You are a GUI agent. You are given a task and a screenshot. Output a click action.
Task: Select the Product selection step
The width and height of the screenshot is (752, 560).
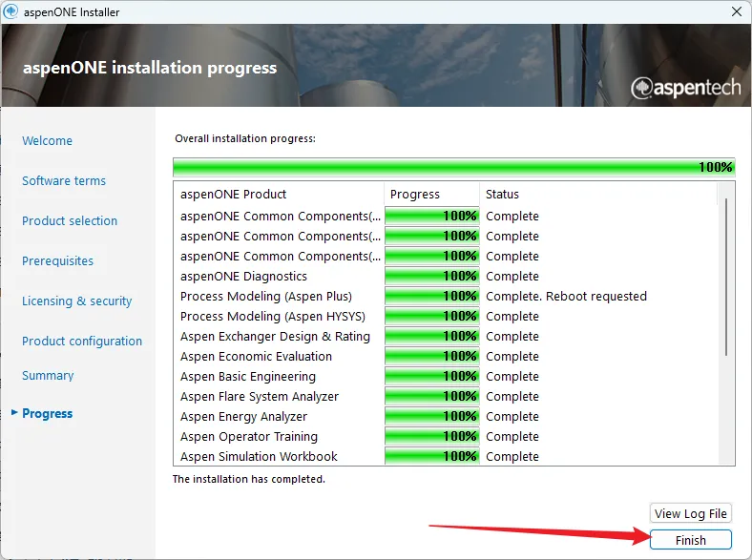(x=70, y=220)
